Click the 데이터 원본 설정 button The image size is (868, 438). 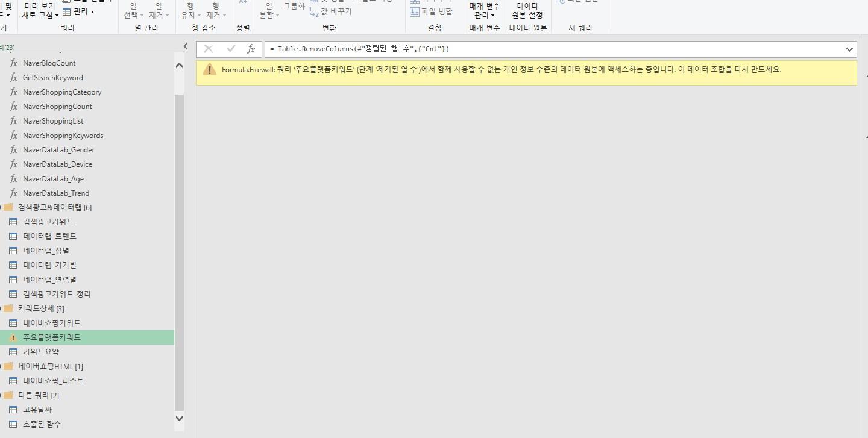527,11
